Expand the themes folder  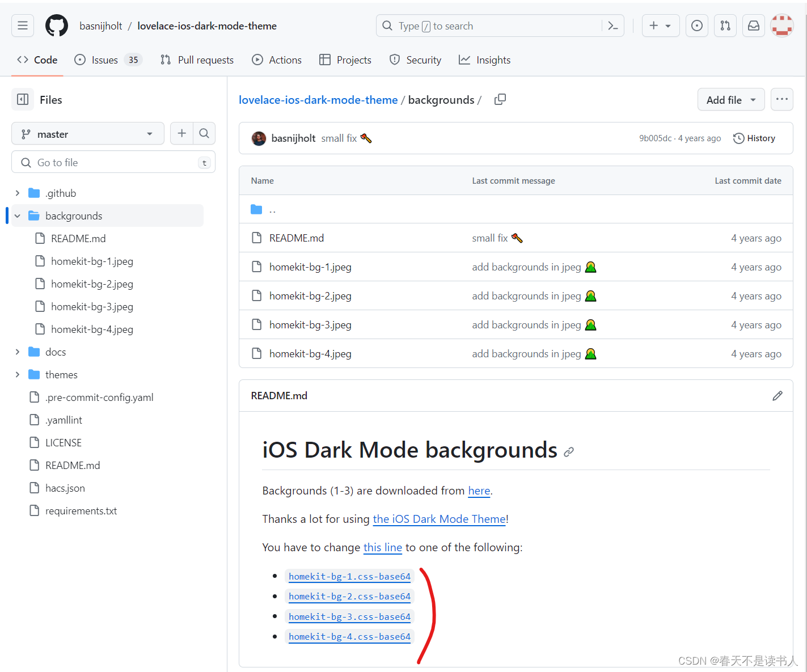click(18, 375)
